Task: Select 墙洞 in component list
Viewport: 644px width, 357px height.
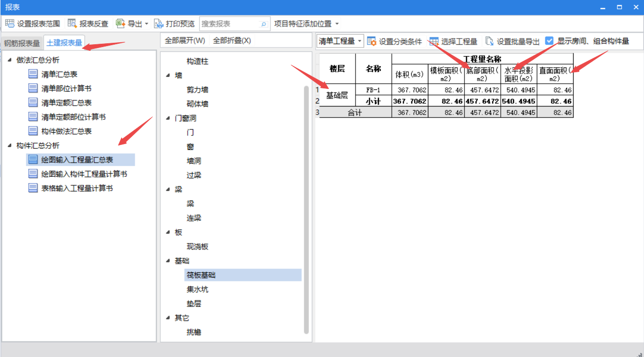Action: coord(194,161)
